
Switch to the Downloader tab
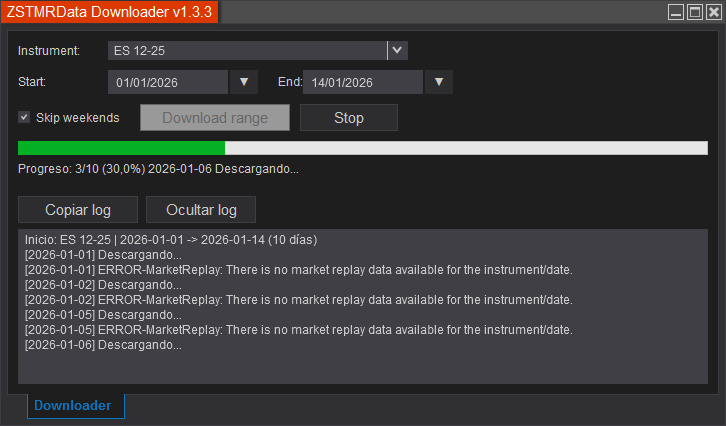[73, 405]
